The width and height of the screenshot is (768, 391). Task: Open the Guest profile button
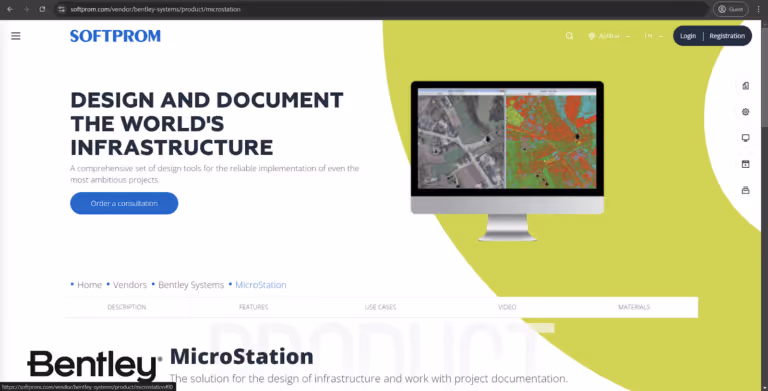pyautogui.click(x=730, y=9)
